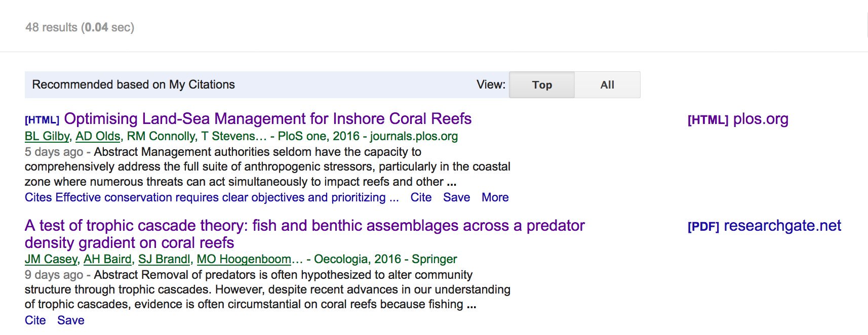The image size is (868, 335).
Task: Open BL Gilby's author profile
Action: (x=47, y=136)
